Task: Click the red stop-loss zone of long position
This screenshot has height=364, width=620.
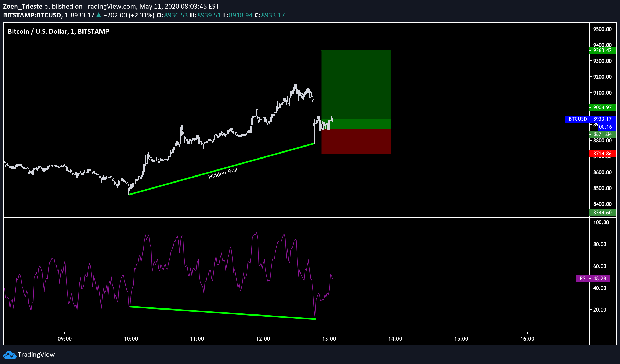Action: 356,141
